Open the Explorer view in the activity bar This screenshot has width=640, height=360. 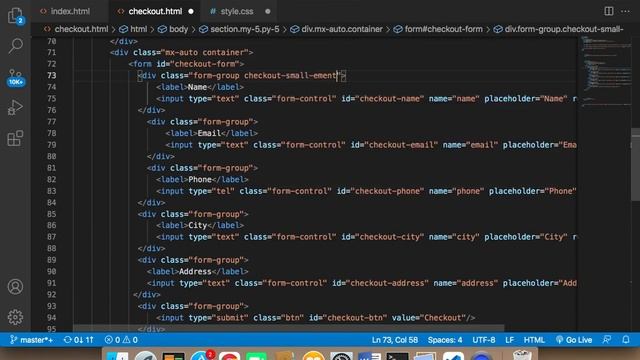[16, 16]
